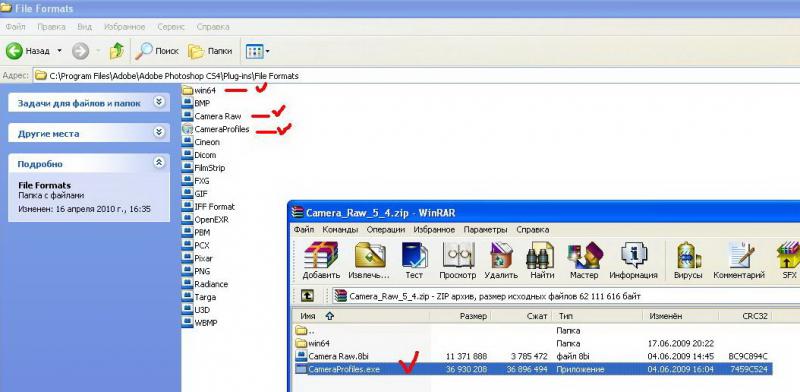The width and height of the screenshot is (800, 392).
Task: Sort WinRAR list by Имя column header
Action: [362, 316]
